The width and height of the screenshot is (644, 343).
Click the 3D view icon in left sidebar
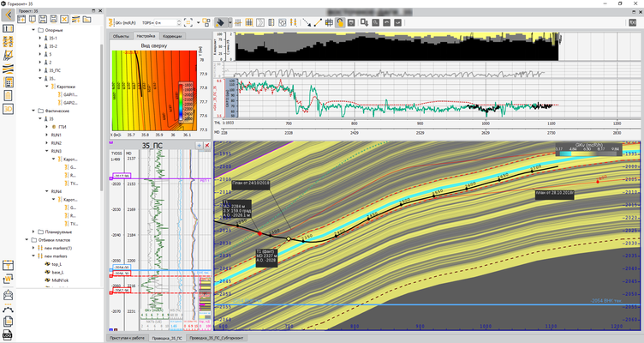9,110
